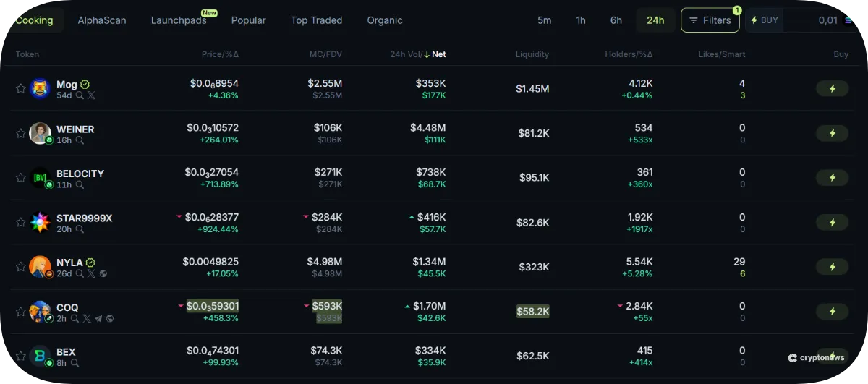868x384 pixels.
Task: Set the timeframe to 6h
Action: coord(616,20)
